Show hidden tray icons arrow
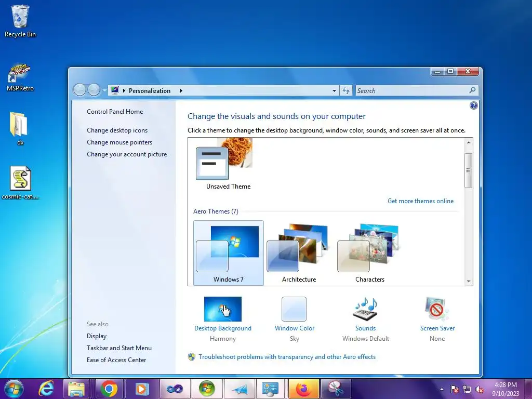This screenshot has width=532, height=399. (x=442, y=389)
